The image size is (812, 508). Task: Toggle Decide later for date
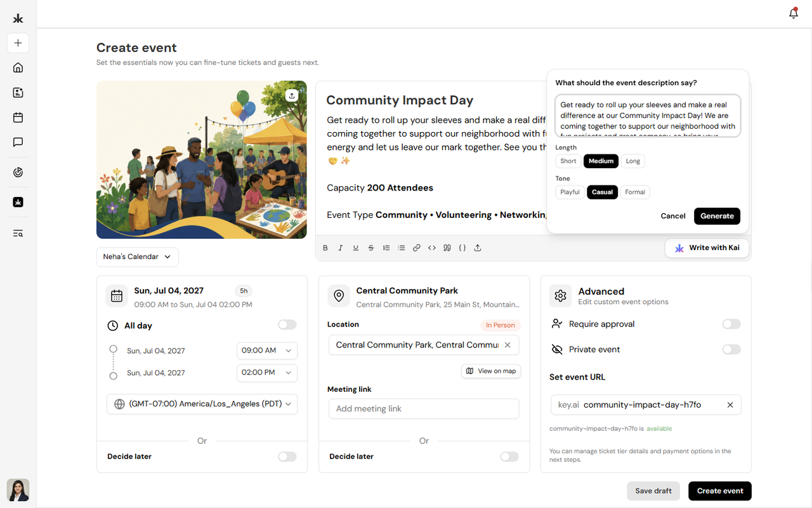[287, 457]
